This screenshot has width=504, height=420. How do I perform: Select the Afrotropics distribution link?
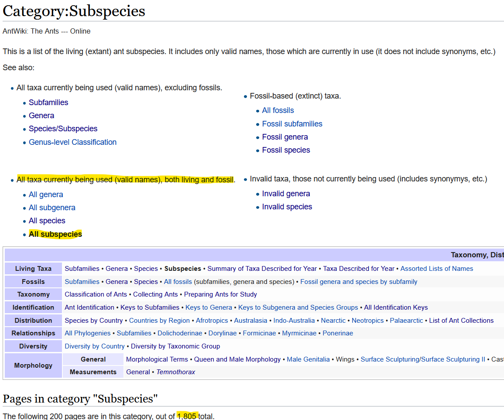click(x=212, y=321)
